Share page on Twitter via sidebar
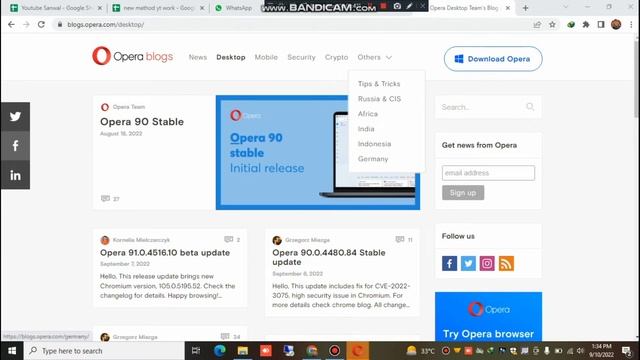The height and width of the screenshot is (360, 640). tap(15, 117)
